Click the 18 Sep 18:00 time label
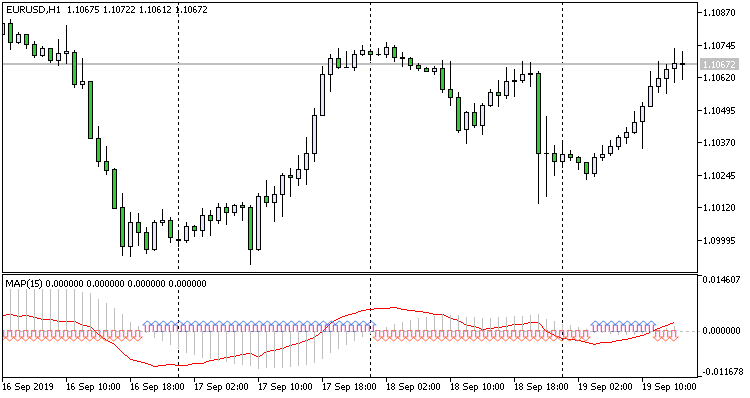The width and height of the screenshot is (750, 398). click(x=541, y=387)
